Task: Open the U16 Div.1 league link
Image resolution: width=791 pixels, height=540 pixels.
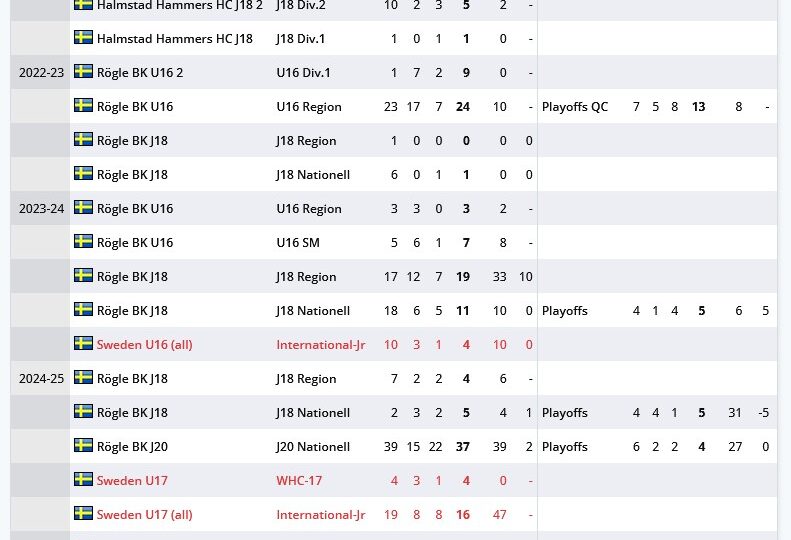Action: click(x=303, y=73)
